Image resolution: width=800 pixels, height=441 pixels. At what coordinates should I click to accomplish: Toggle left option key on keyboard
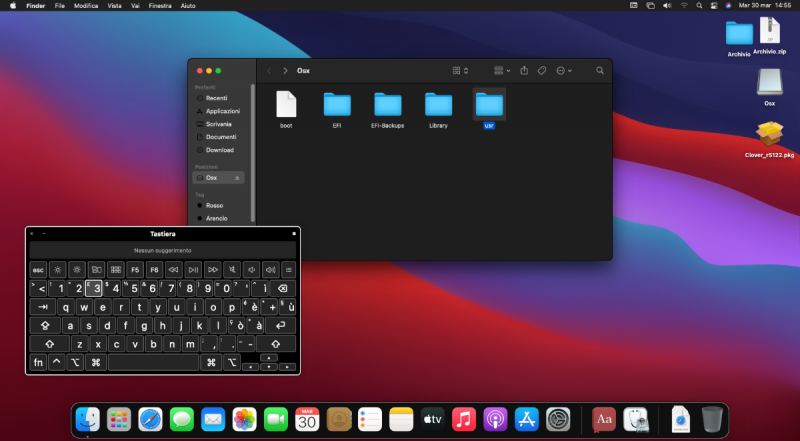pyautogui.click(x=75, y=362)
